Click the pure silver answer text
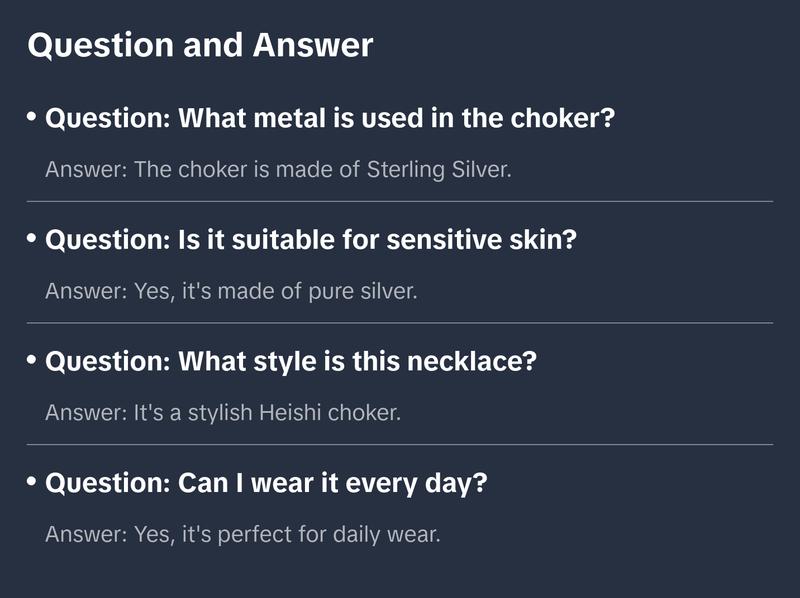800x598 pixels. [231, 291]
